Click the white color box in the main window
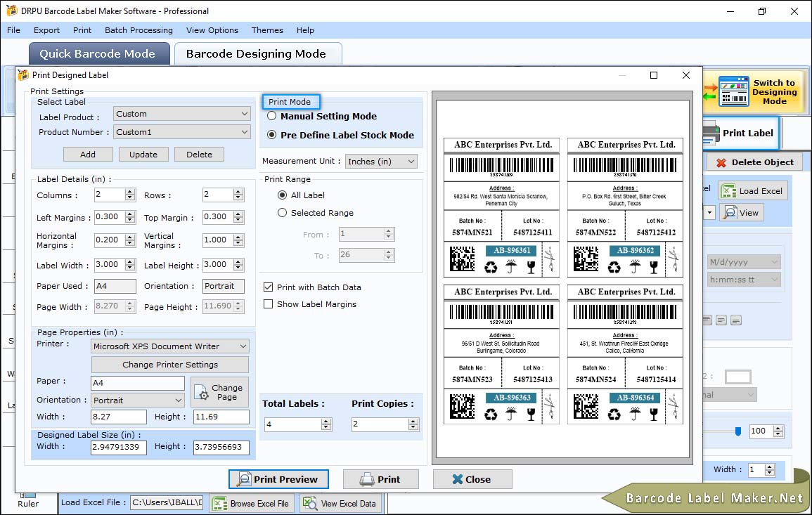The width and height of the screenshot is (812, 515). pyautogui.click(x=738, y=377)
